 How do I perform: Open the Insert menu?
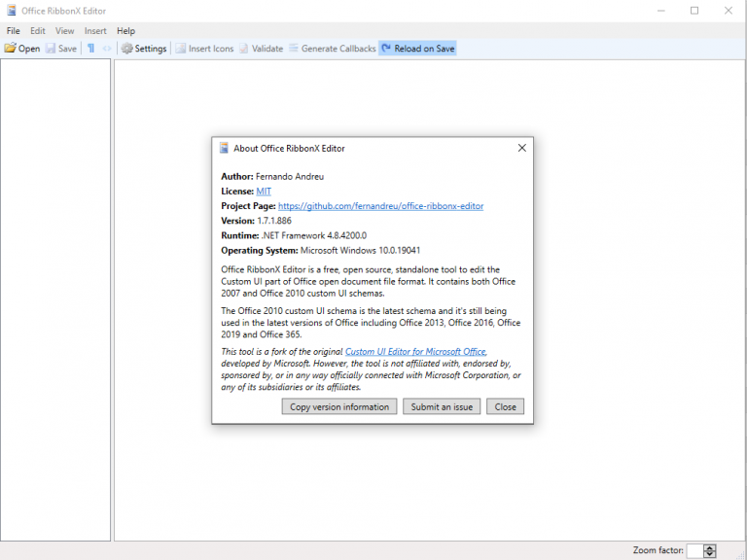95,31
